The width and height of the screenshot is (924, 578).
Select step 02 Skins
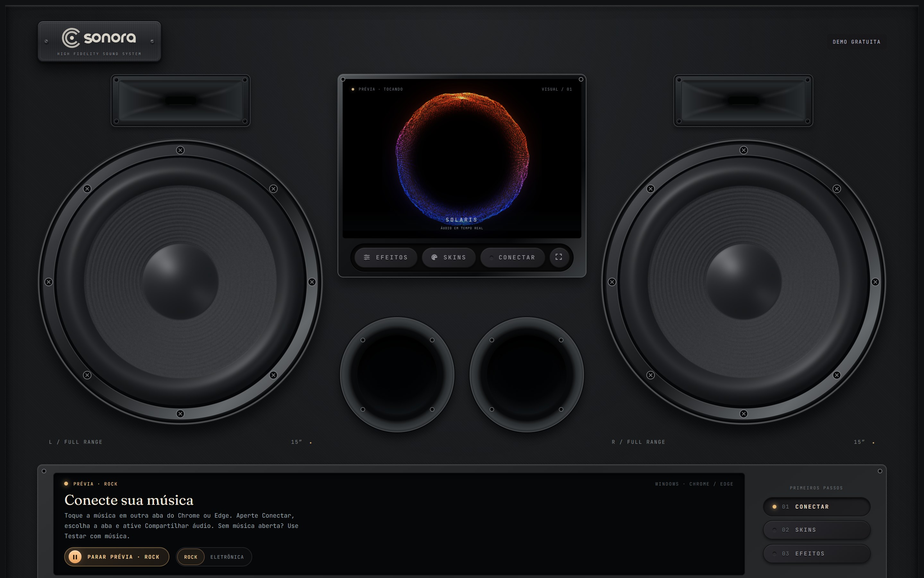click(x=816, y=530)
